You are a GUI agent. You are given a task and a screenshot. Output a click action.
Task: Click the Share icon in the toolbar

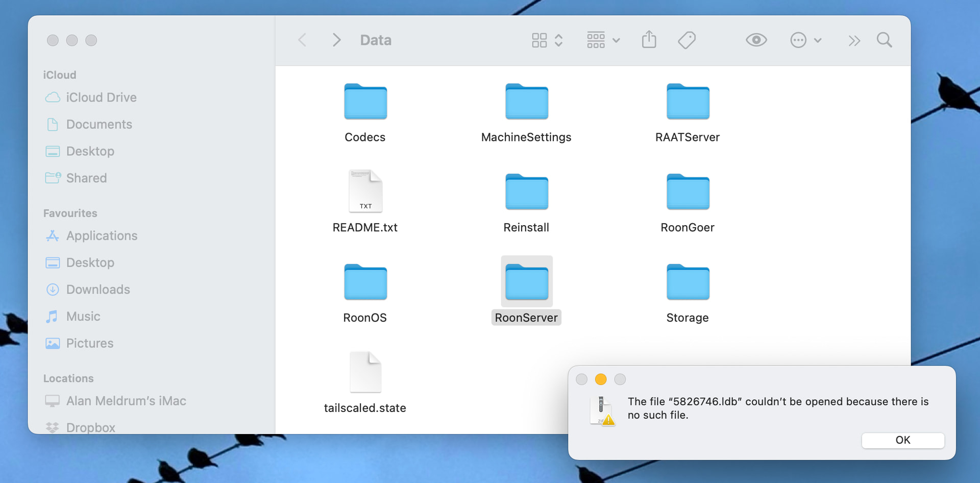tap(649, 40)
